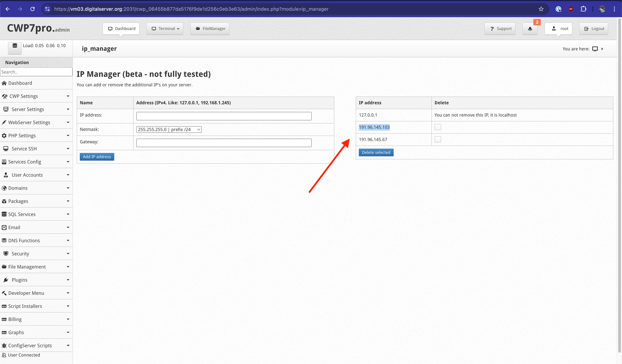Click the Dashboard home icon in sidebar
Screen dimensions: 622x364
pyautogui.click(x=4, y=83)
